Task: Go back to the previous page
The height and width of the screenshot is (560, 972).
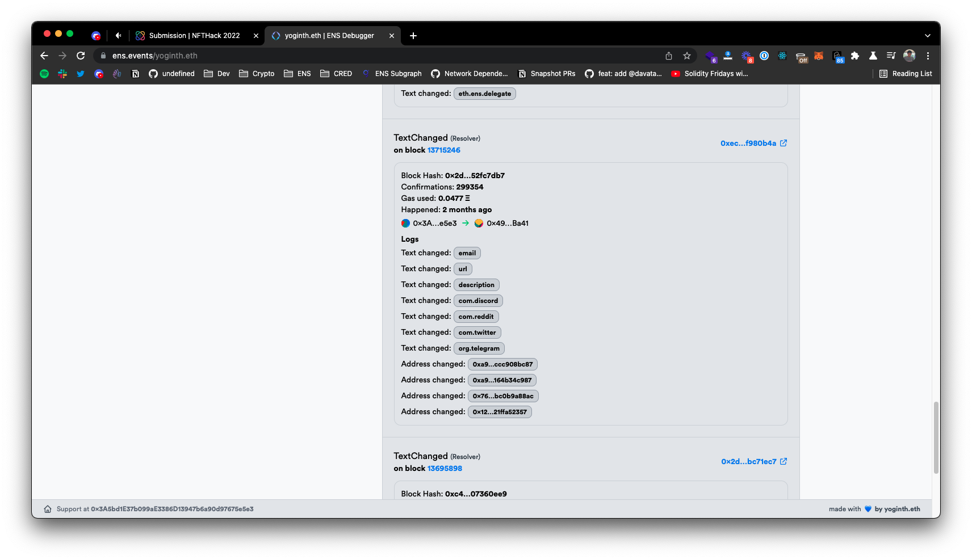Action: click(x=44, y=56)
